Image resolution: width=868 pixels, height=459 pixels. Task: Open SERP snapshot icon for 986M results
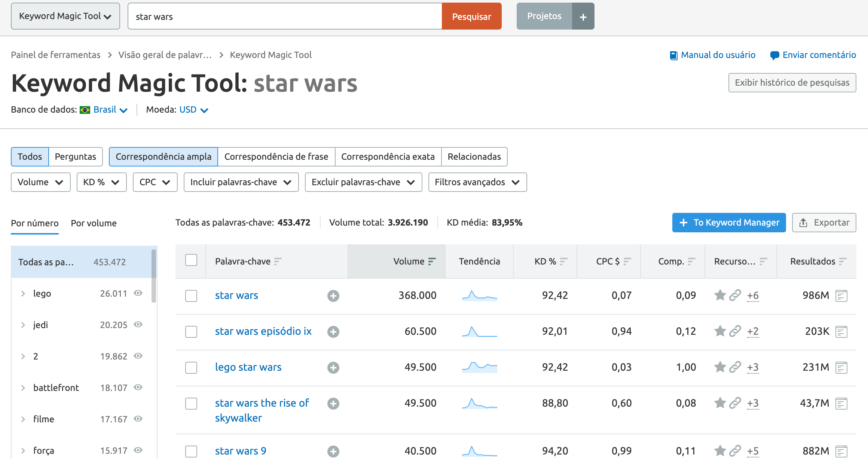coord(841,296)
